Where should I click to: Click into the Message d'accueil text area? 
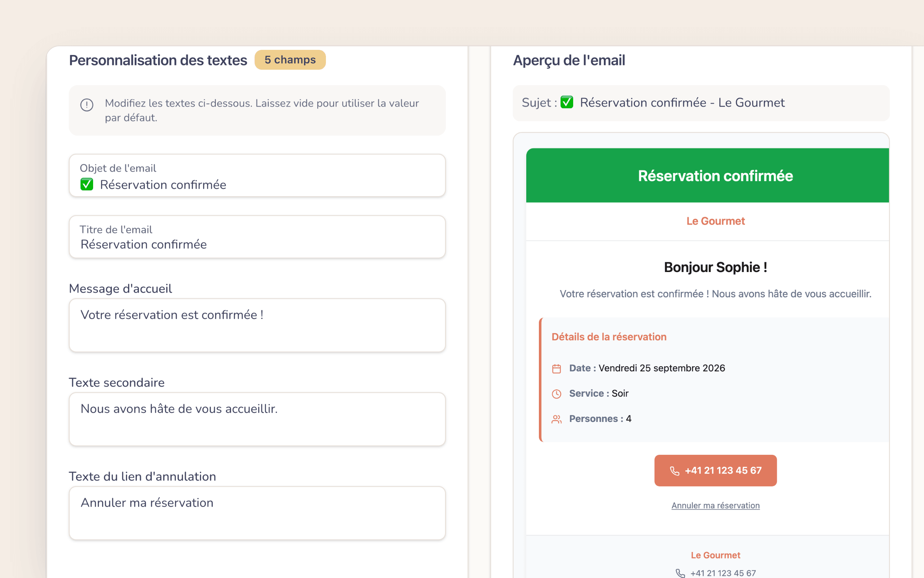pyautogui.click(x=257, y=325)
